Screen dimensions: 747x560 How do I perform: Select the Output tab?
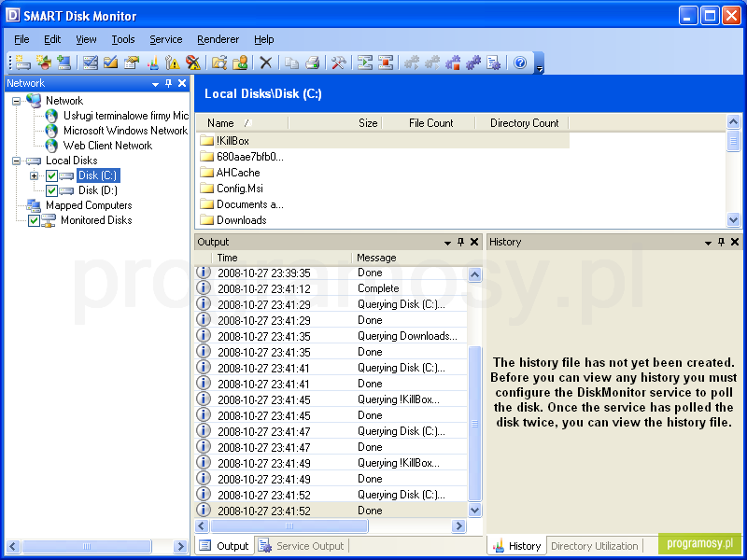tap(224, 546)
